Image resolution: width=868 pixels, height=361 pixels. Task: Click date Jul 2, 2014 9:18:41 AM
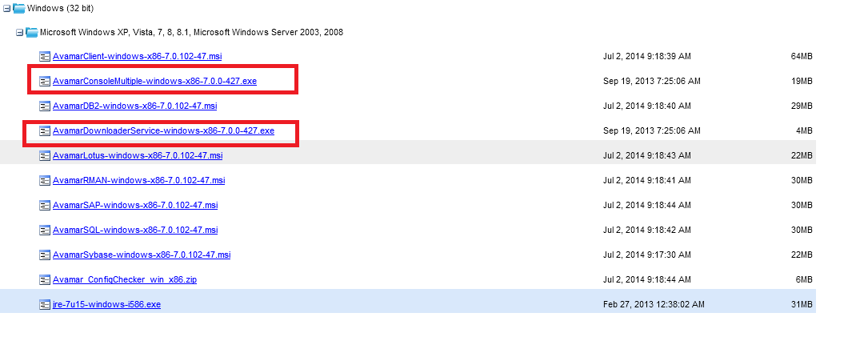tap(647, 181)
